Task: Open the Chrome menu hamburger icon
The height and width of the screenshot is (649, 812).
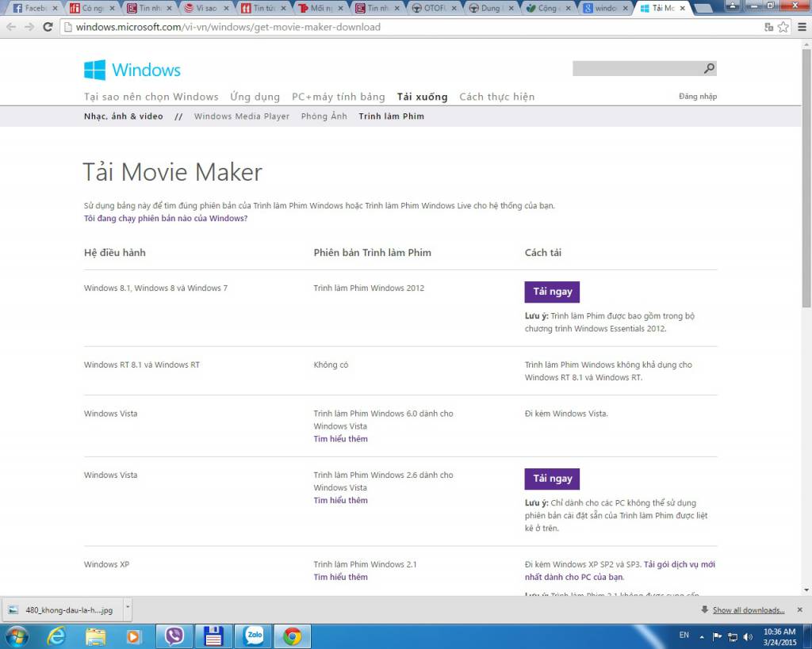Action: [x=802, y=27]
